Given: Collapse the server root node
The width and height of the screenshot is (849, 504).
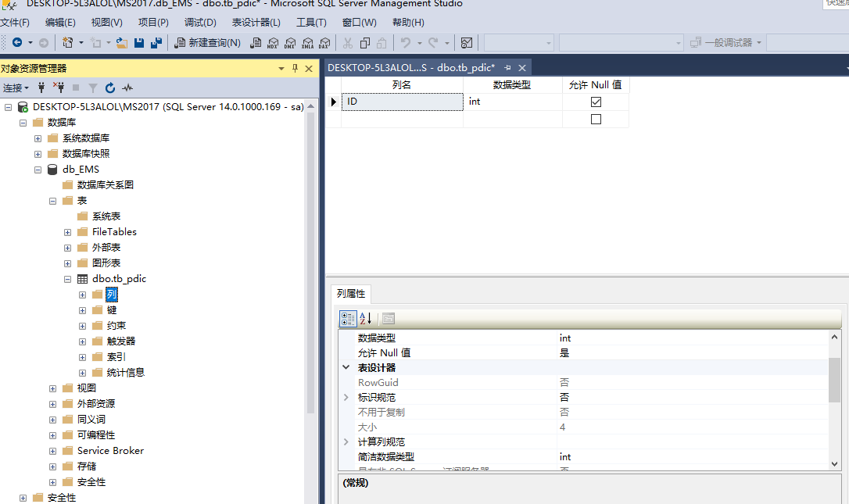Looking at the screenshot, I should click(8, 107).
